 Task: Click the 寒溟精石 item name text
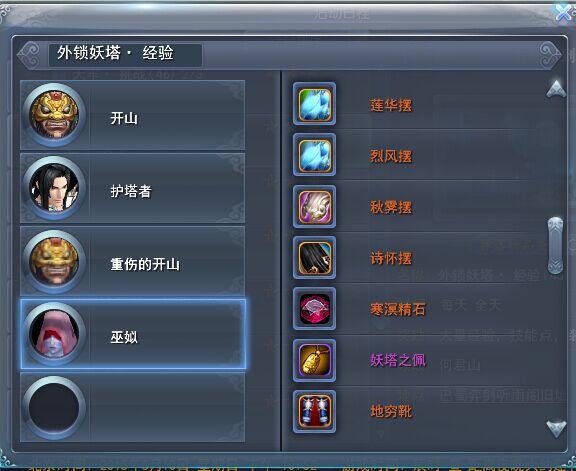(x=398, y=309)
